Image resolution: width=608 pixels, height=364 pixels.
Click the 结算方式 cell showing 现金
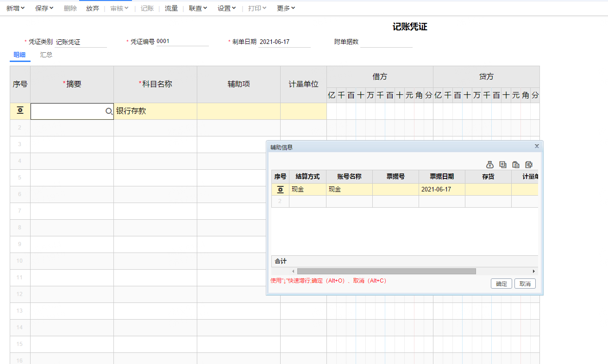307,190
